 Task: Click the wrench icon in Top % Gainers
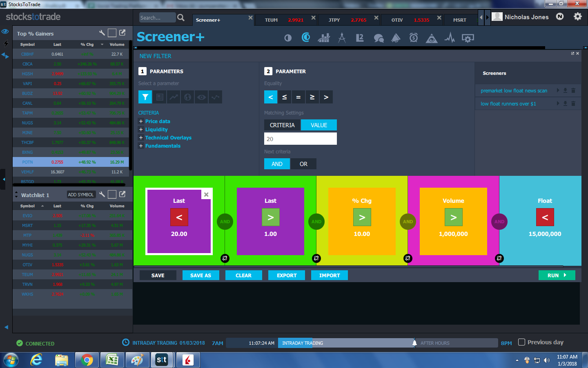point(102,33)
